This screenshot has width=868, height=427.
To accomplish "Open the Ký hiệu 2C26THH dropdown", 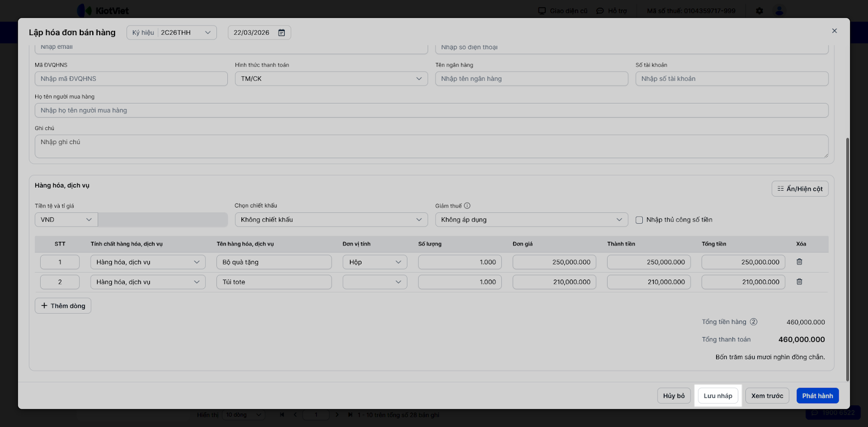I will [x=171, y=33].
